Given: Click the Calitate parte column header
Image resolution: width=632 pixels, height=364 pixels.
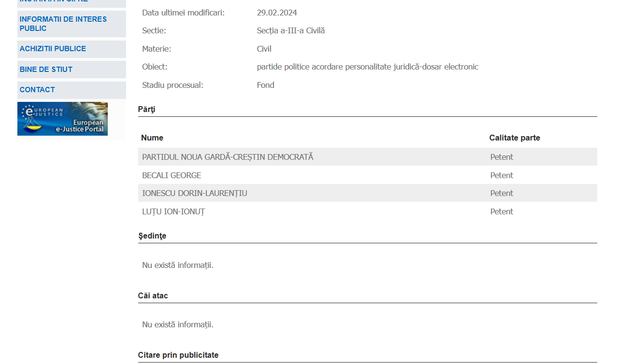Looking at the screenshot, I should [515, 138].
